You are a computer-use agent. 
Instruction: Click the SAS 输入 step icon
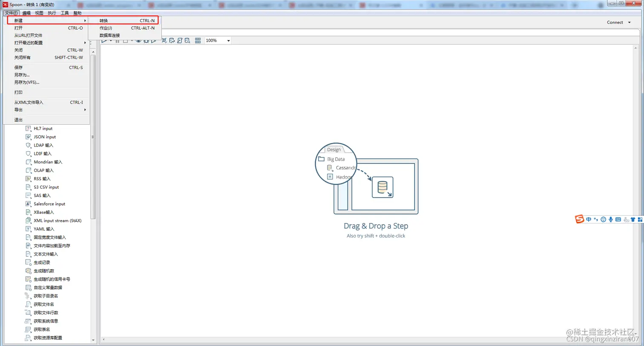[28, 195]
